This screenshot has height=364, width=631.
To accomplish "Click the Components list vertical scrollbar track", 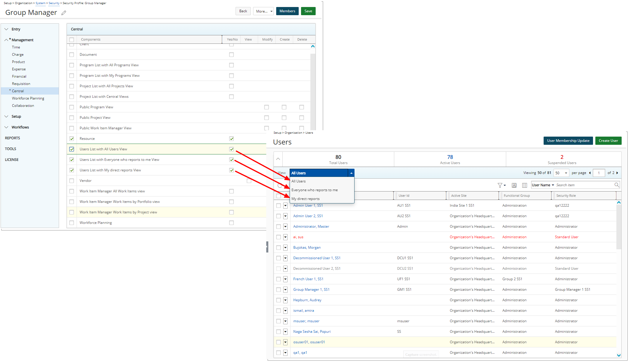I will tap(313, 88).
